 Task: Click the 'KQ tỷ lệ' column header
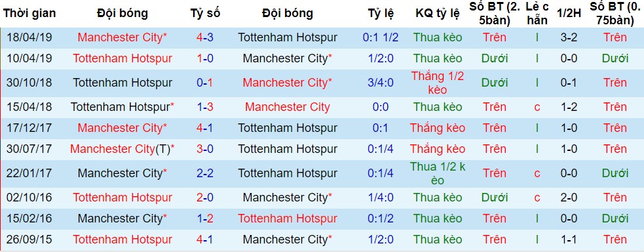pos(438,13)
